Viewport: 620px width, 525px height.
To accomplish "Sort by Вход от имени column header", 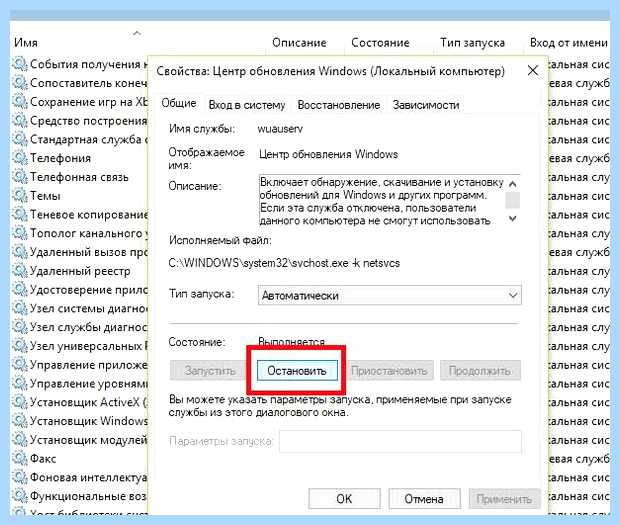I will coord(569,43).
